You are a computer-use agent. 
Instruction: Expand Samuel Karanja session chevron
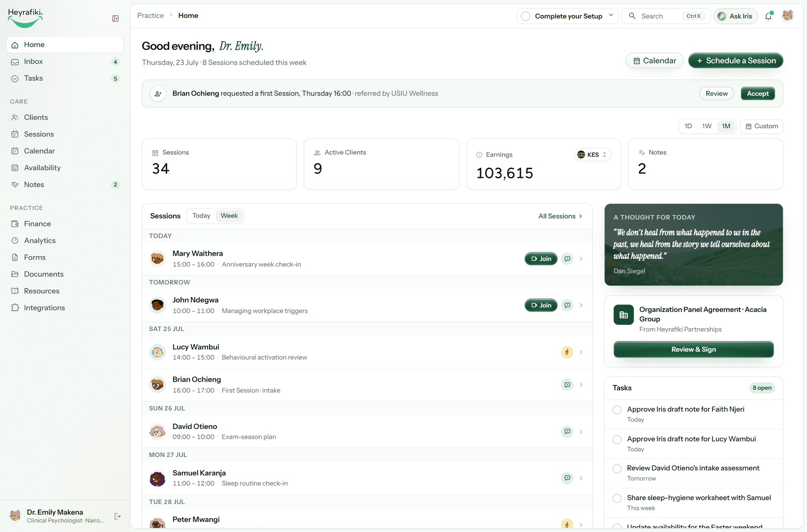(581, 478)
